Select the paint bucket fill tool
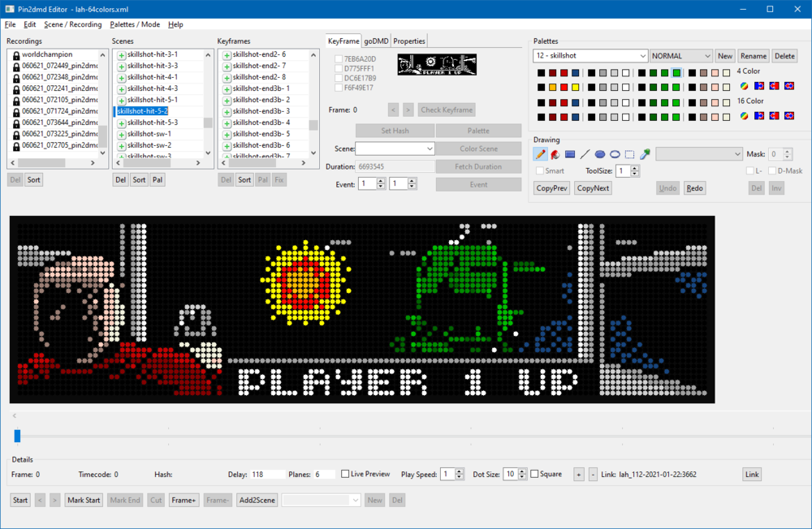The height and width of the screenshot is (529, 812). click(555, 154)
